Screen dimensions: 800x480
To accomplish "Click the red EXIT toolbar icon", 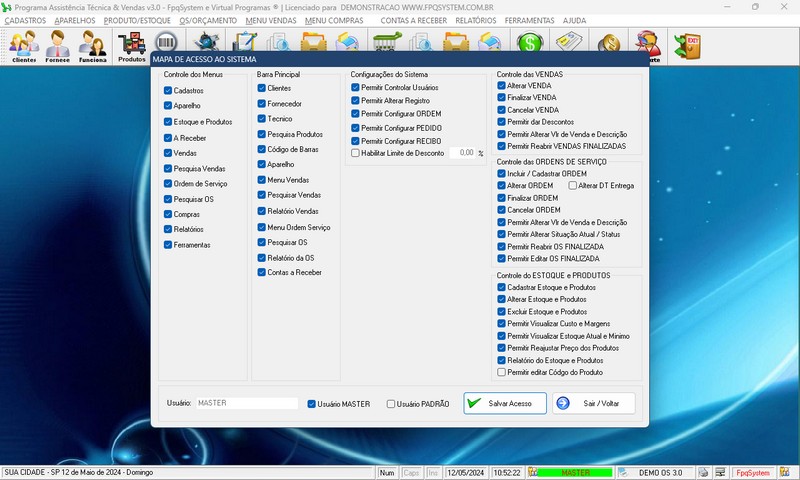I will coord(686,43).
